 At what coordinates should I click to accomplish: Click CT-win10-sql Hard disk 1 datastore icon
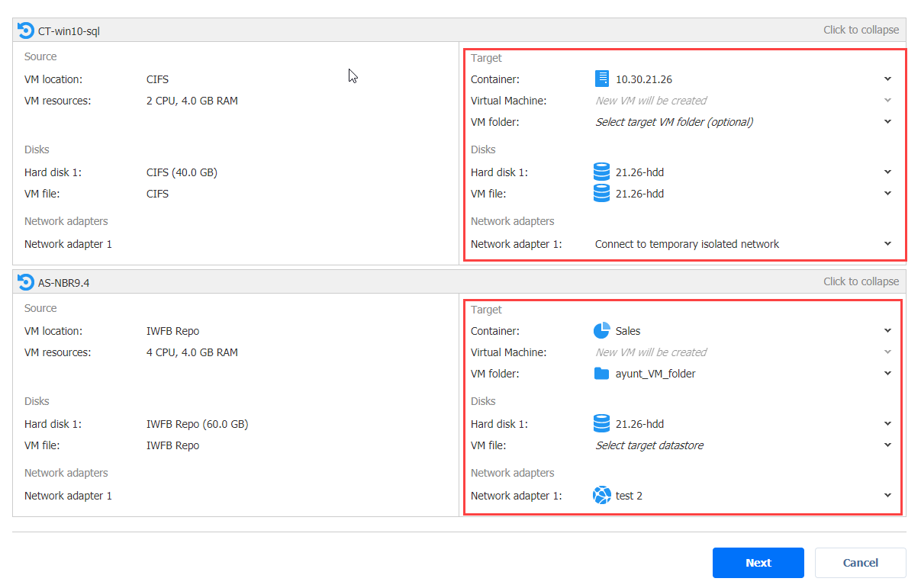(x=602, y=172)
